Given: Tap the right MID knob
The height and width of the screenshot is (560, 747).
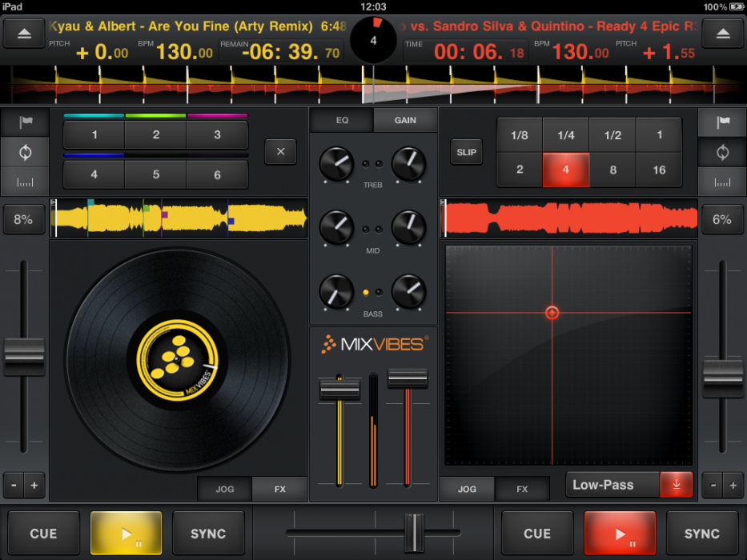Looking at the screenshot, I should tap(409, 227).
